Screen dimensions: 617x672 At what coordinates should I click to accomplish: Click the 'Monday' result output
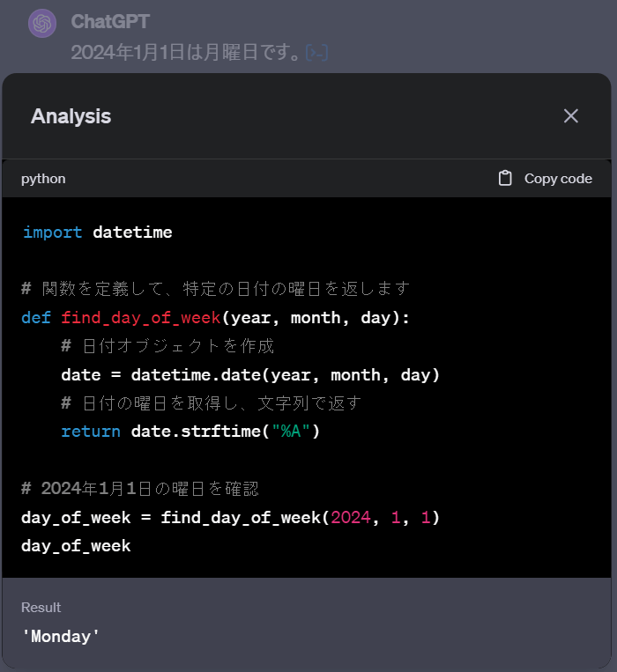click(x=61, y=635)
